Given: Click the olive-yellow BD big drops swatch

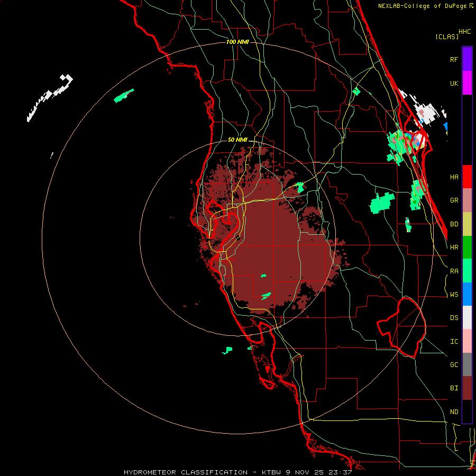Looking at the screenshot, I should click(467, 224).
